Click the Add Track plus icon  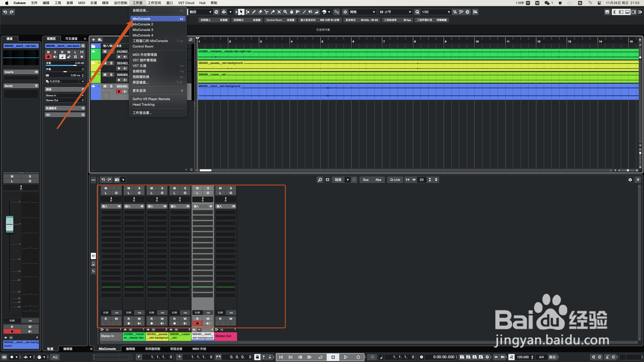tap(93, 39)
